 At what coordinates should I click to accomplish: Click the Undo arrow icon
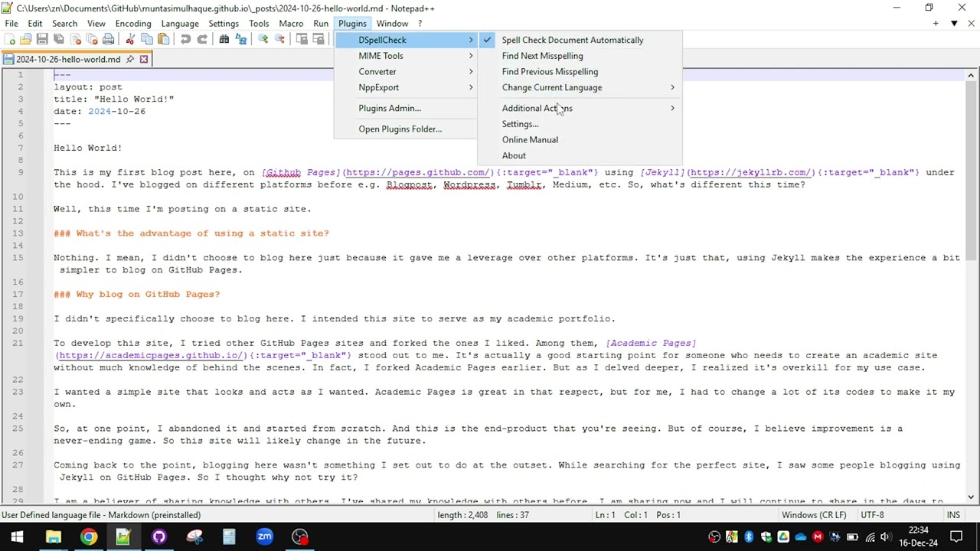[185, 39]
